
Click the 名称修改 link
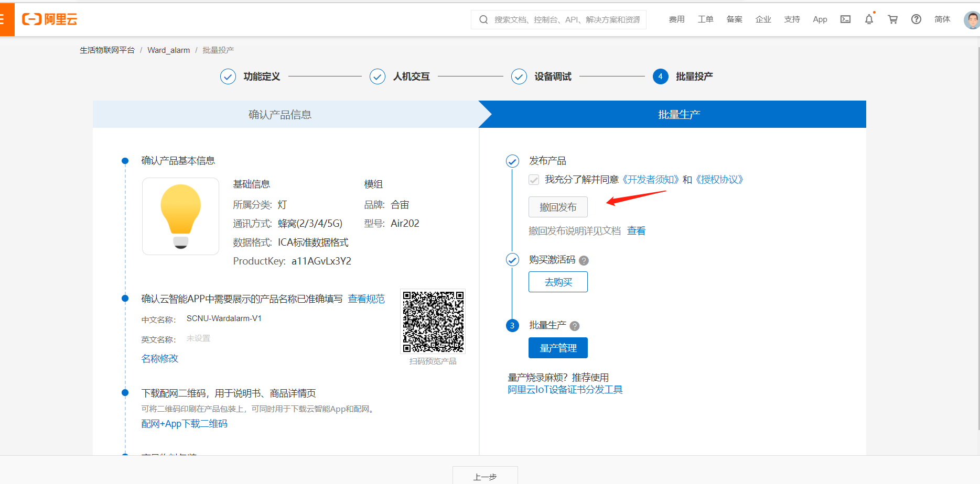click(x=159, y=359)
